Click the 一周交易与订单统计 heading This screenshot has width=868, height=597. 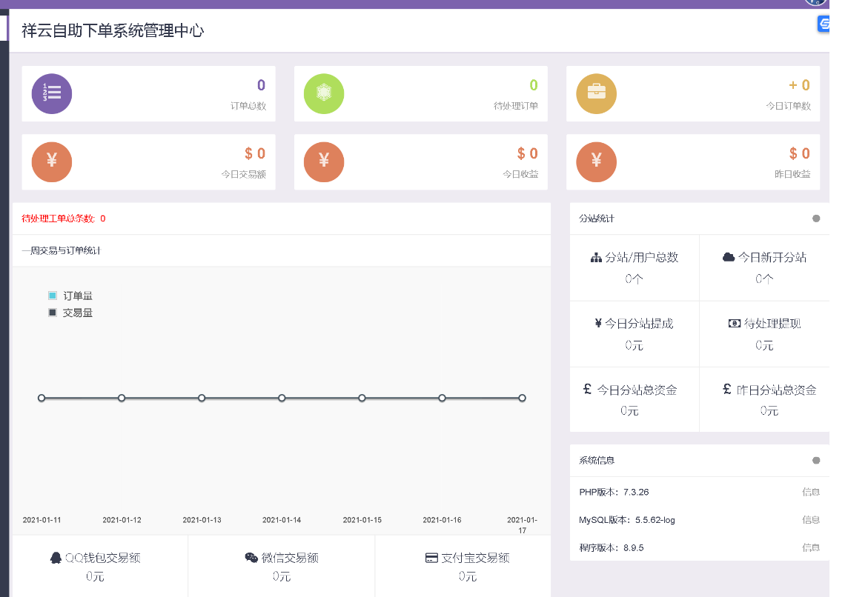[x=61, y=250]
